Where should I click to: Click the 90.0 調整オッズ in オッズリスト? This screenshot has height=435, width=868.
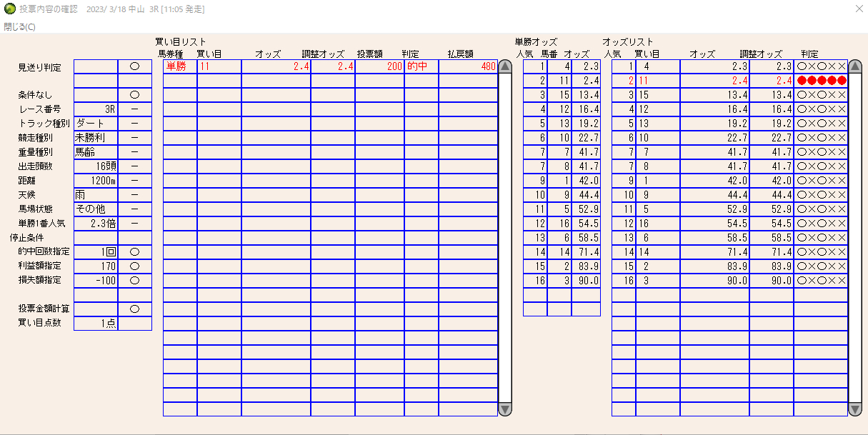[x=772, y=281]
